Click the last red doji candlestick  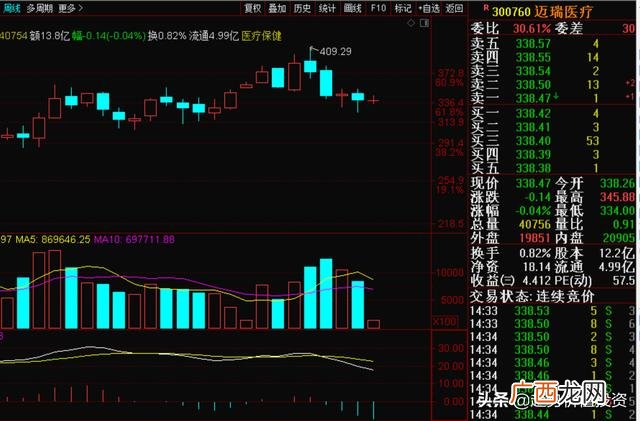[373, 100]
